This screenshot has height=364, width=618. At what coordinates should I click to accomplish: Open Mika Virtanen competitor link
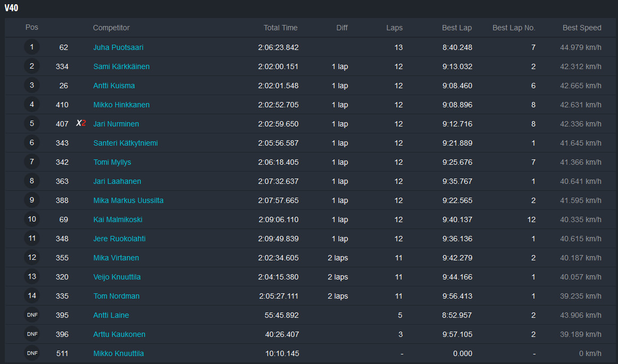116,258
